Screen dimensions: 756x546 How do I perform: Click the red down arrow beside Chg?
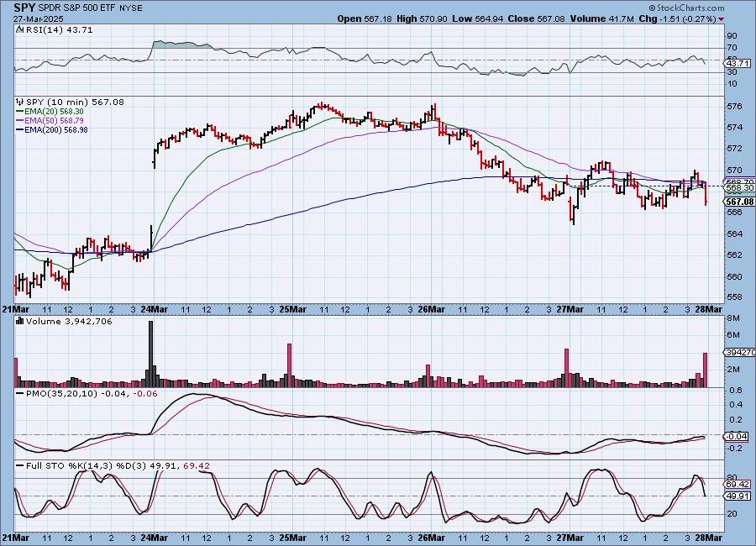click(x=721, y=19)
